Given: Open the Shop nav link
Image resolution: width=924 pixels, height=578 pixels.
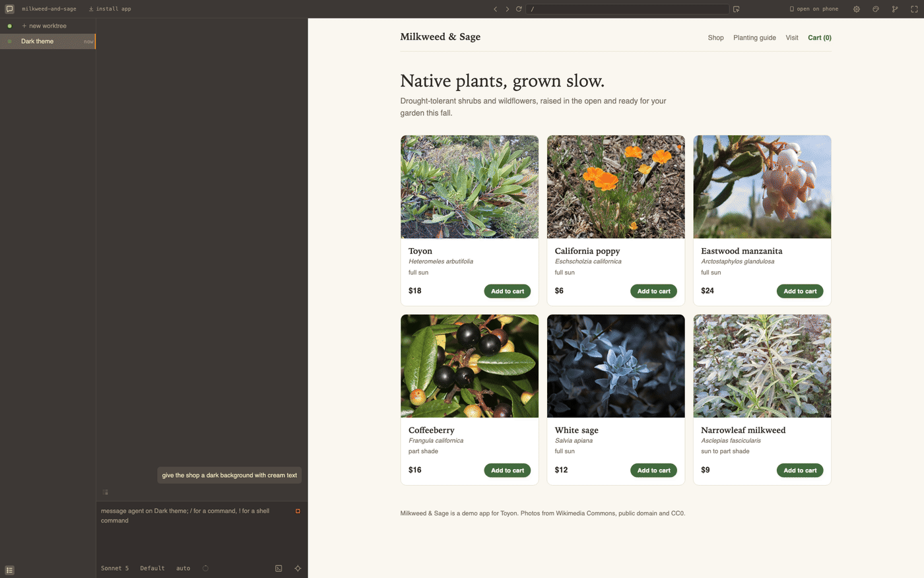Looking at the screenshot, I should pos(715,38).
